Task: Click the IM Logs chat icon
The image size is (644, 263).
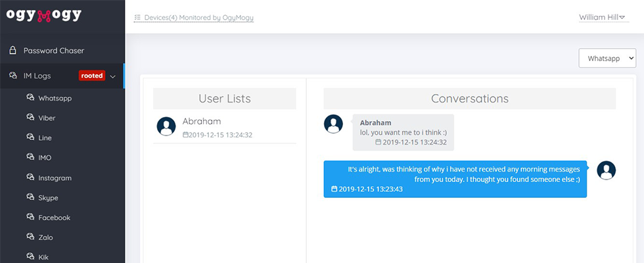Action: click(x=12, y=76)
